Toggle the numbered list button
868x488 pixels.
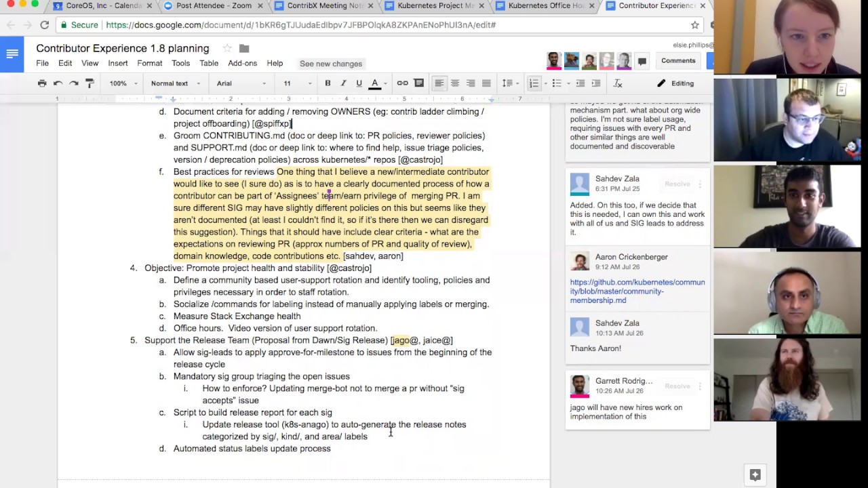coord(533,83)
